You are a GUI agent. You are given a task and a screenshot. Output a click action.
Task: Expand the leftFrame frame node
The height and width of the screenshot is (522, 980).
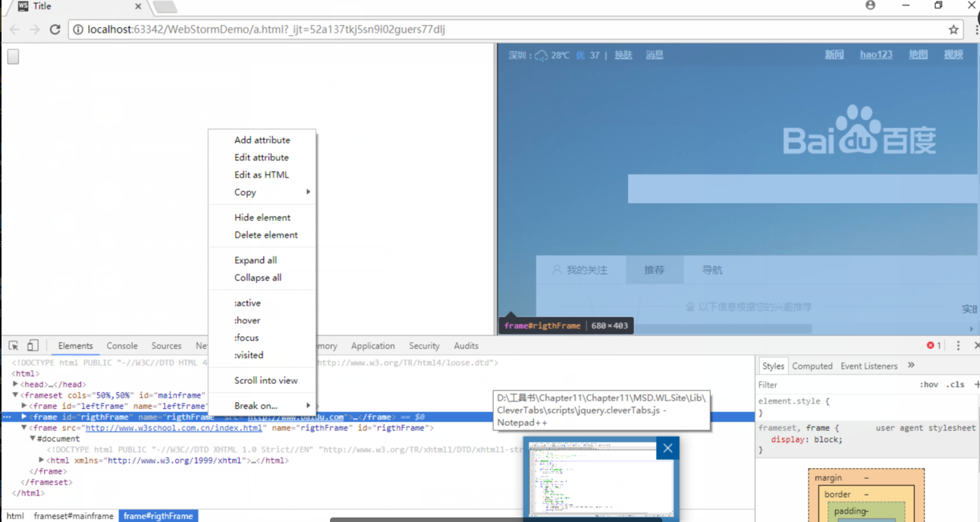(24, 406)
